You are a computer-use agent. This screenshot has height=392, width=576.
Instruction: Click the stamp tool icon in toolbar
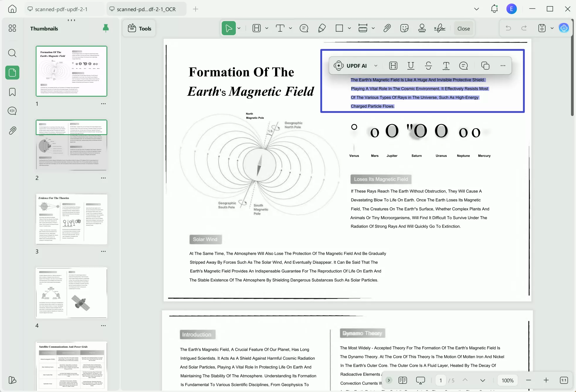pos(422,28)
